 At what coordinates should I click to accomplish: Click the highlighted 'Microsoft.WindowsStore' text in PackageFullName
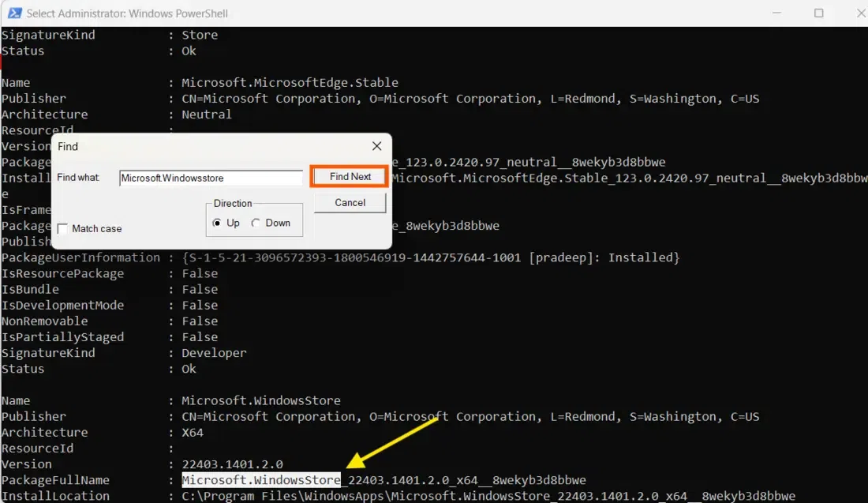[x=261, y=480]
